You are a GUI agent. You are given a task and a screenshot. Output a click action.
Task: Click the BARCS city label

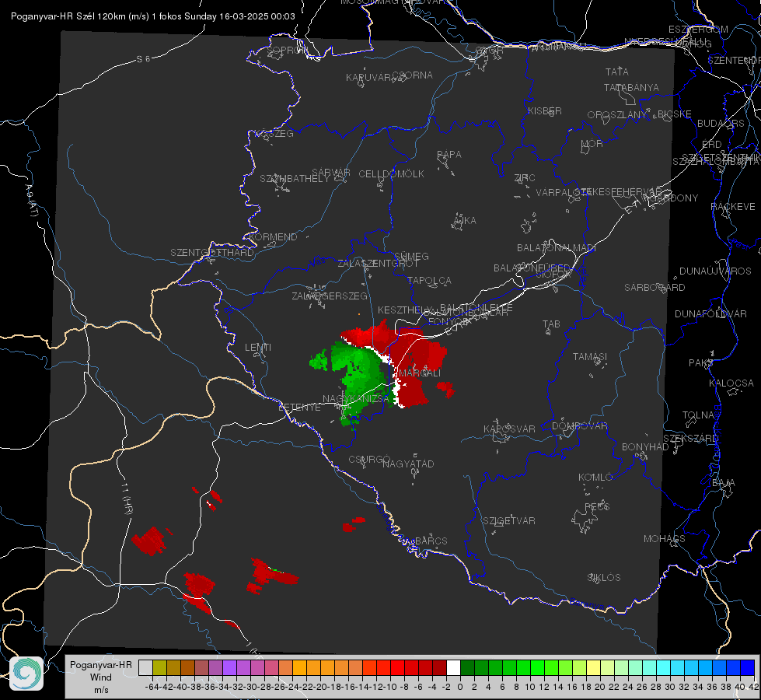[x=431, y=541]
